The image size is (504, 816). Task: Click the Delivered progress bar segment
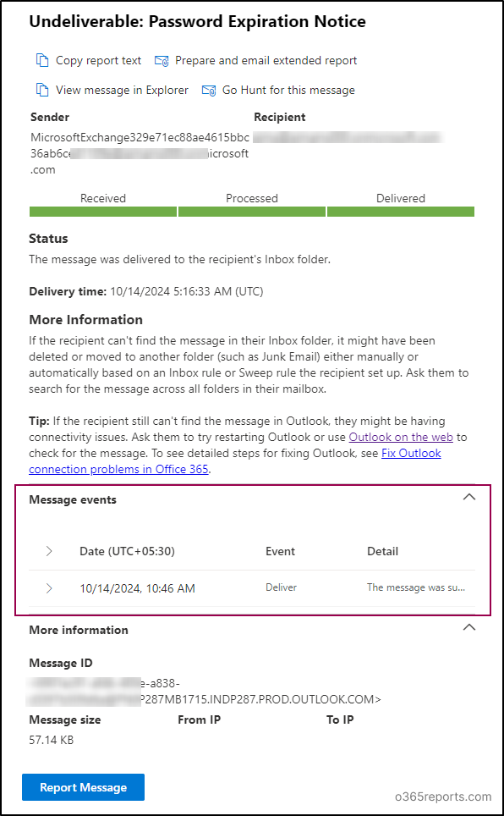tap(401, 212)
